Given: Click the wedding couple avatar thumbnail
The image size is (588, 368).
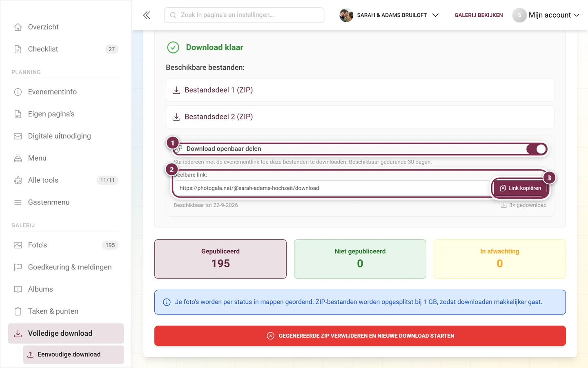Looking at the screenshot, I should [x=346, y=15].
